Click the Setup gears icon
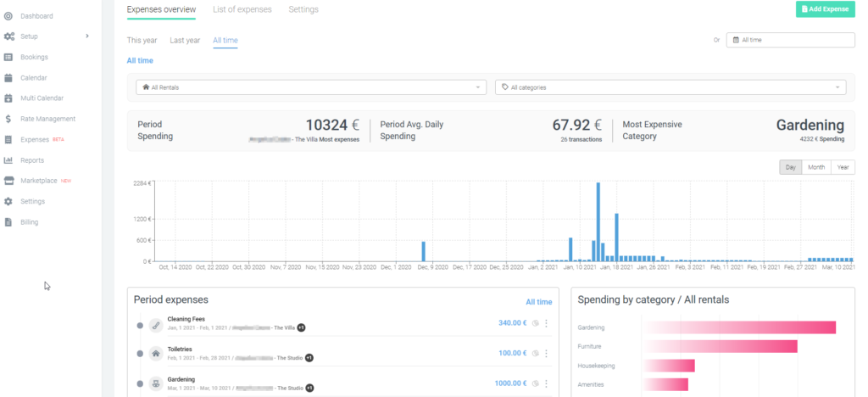 pyautogui.click(x=8, y=36)
